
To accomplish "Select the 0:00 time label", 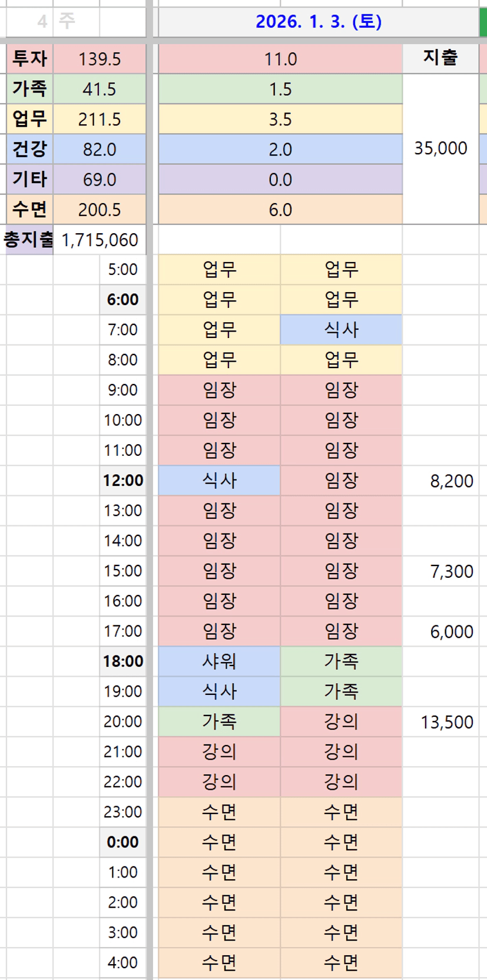I will (x=123, y=842).
